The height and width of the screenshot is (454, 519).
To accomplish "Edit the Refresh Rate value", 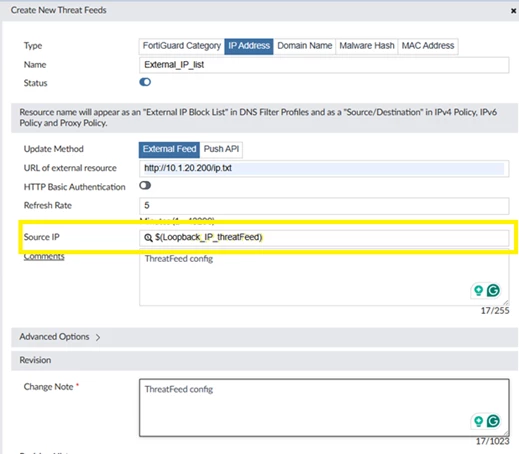I will coord(324,206).
